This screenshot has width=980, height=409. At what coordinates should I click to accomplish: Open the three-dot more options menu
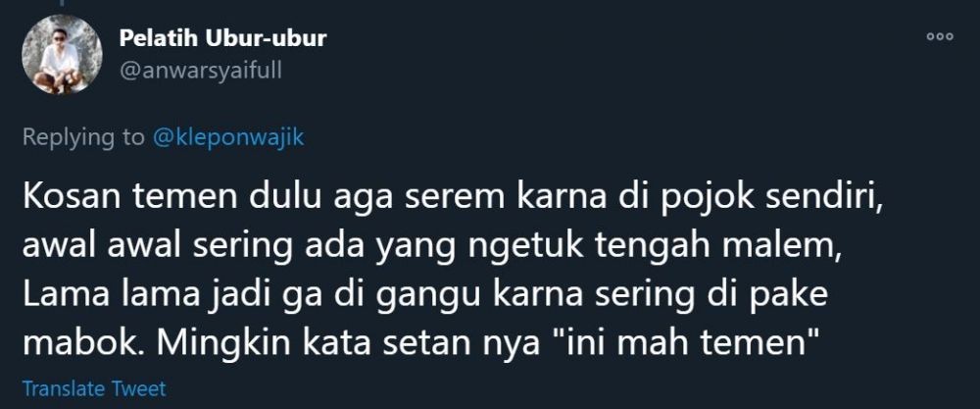940,37
